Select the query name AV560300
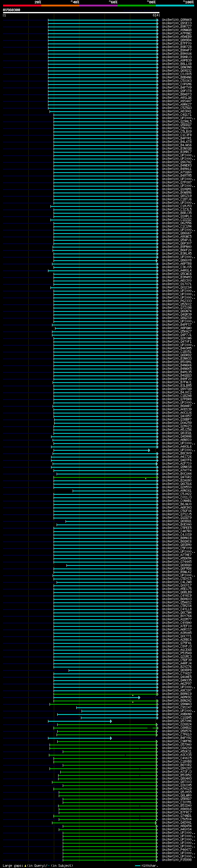 tap(11, 10)
